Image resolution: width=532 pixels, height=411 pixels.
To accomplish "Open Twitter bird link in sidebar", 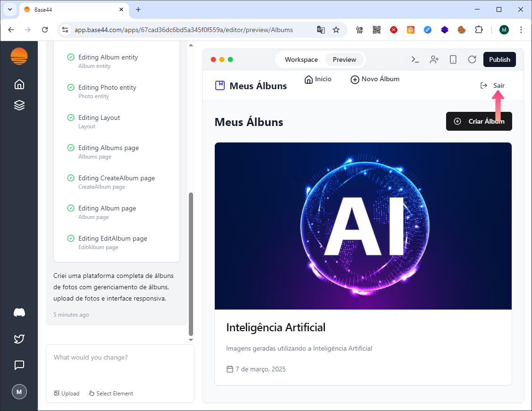I will 19,339.
